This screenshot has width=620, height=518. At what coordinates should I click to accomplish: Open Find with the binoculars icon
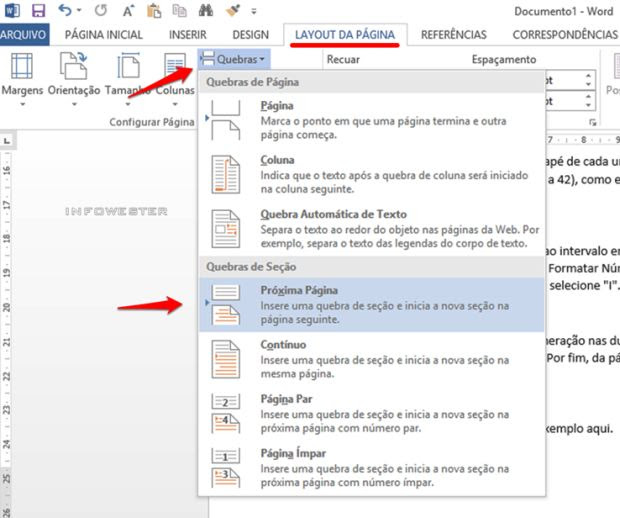click(x=206, y=11)
